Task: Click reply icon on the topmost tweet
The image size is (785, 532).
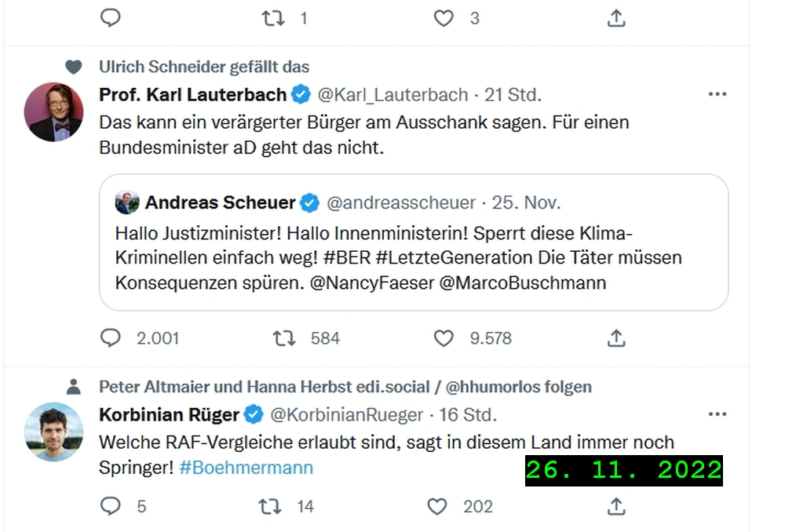Action: pos(111,18)
